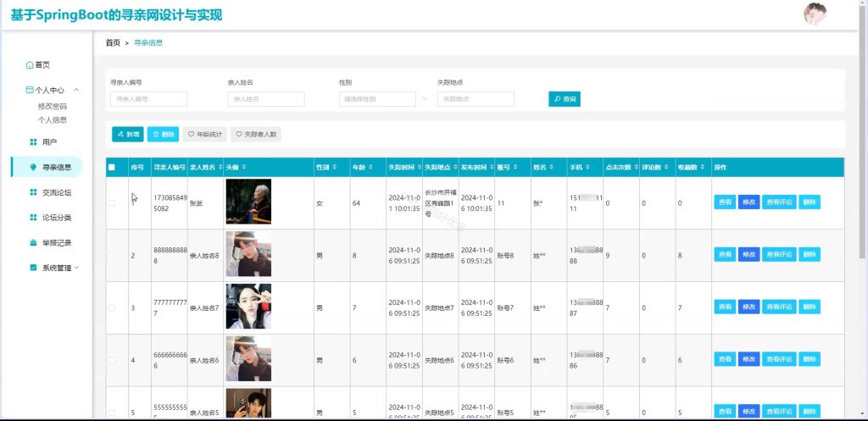Toggle the select-all checkbox in table header

point(112,167)
